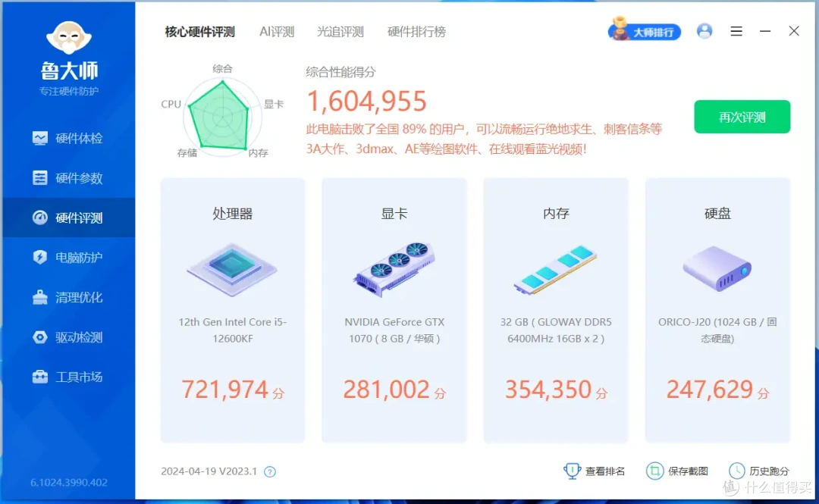Click the 硬盘 drive icon
This screenshot has width=819, height=504.
[717, 270]
